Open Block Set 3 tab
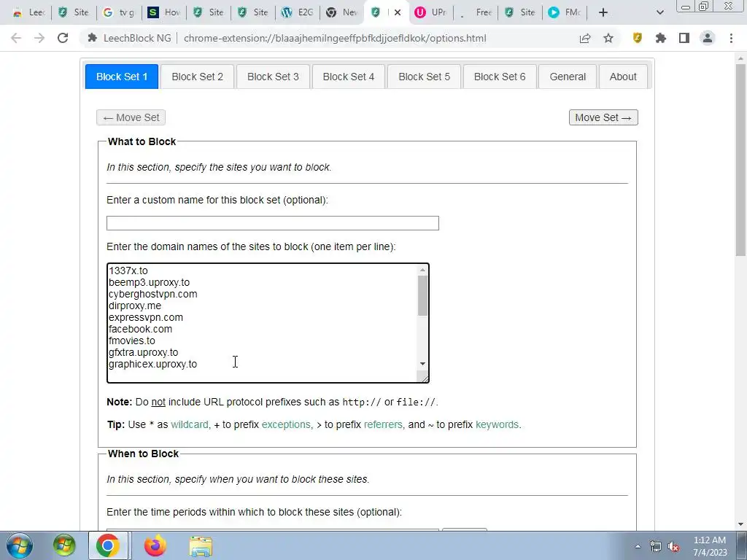This screenshot has height=560, width=747. 273,77
